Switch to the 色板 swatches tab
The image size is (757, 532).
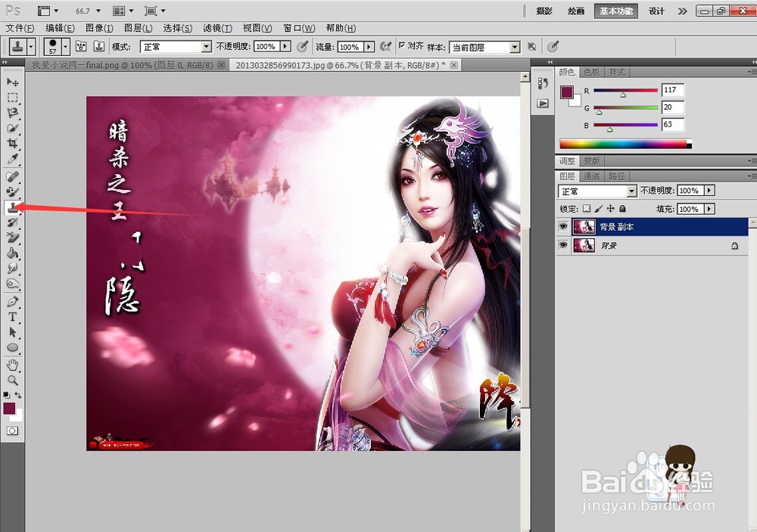click(591, 72)
